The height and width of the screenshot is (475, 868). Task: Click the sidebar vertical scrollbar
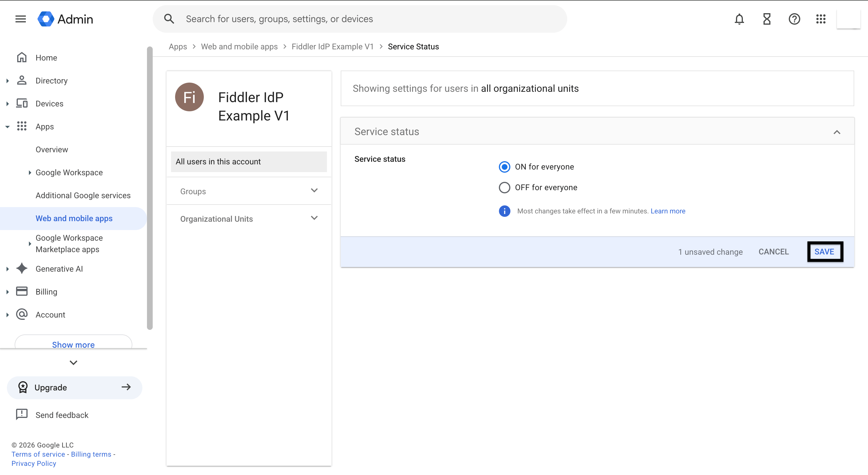pyautogui.click(x=150, y=188)
